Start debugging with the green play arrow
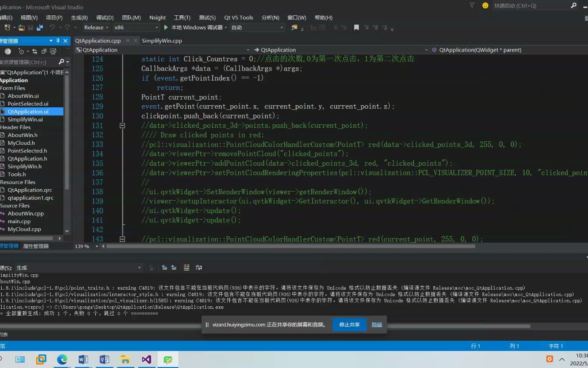Screen dimensions: 588x368 pyautogui.click(x=166, y=27)
